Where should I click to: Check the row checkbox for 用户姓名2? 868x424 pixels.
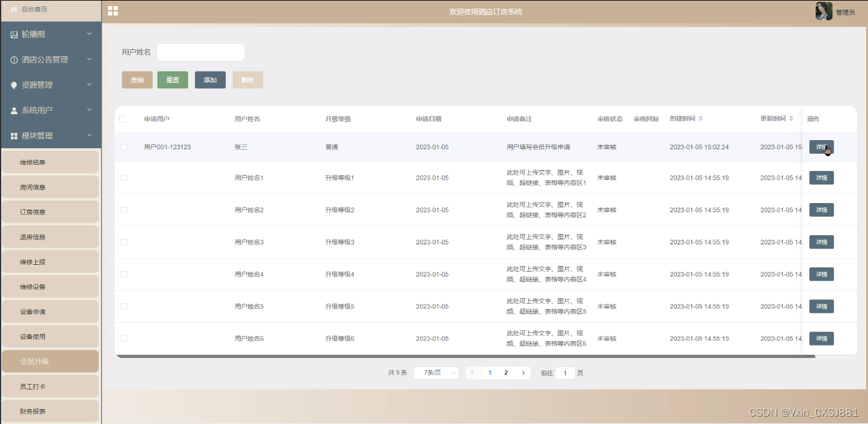pos(124,210)
